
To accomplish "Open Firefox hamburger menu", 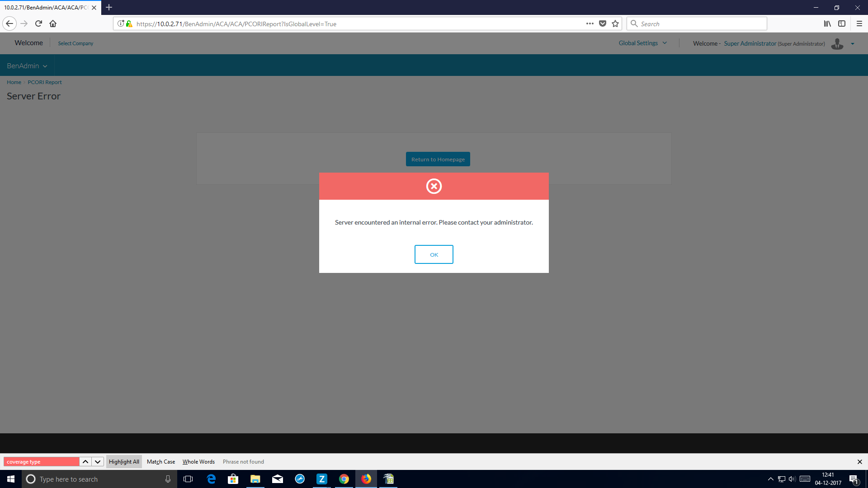I will 859,23.
